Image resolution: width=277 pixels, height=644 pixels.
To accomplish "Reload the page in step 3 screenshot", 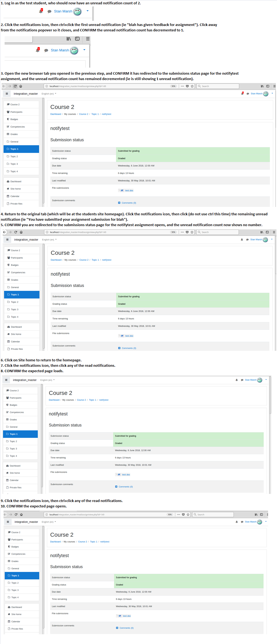I will [15, 86].
